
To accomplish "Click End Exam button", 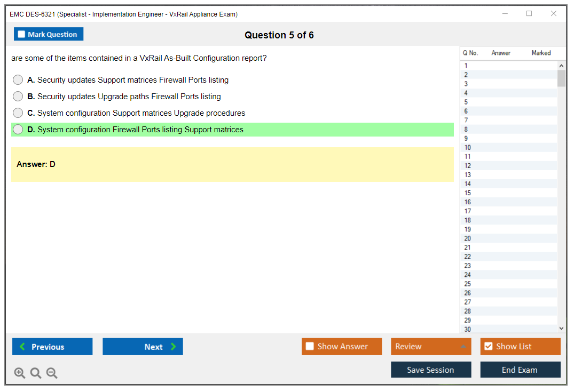I will (520, 370).
